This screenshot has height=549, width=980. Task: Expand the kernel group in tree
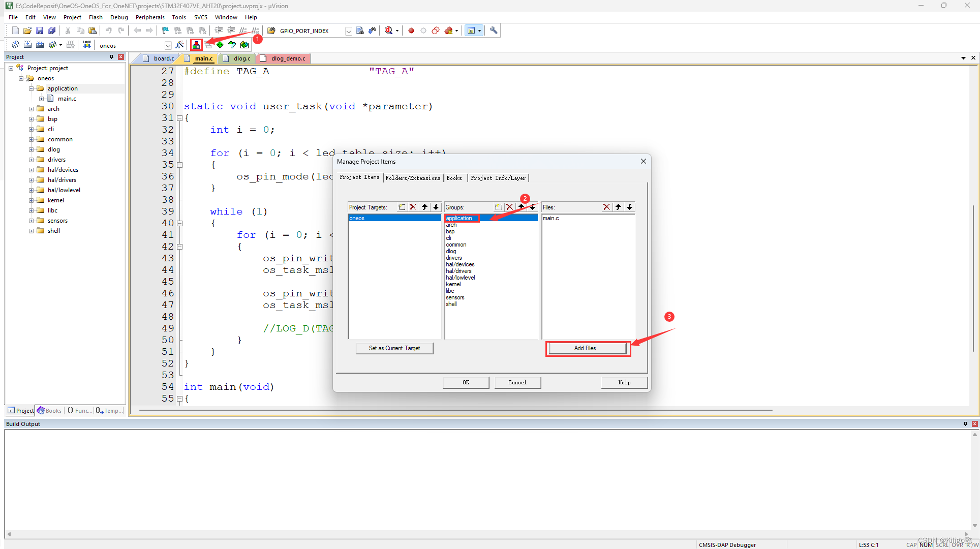click(x=31, y=200)
